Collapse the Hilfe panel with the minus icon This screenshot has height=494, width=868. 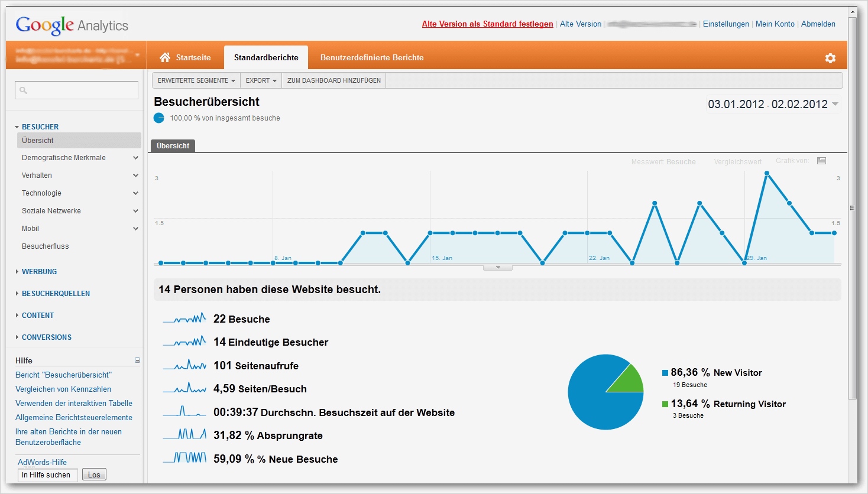click(x=137, y=359)
